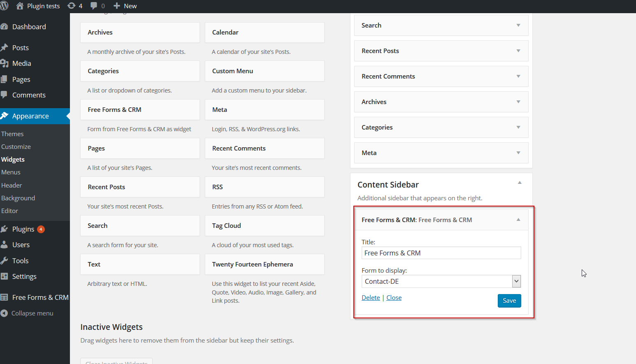The height and width of the screenshot is (364, 636).
Task: Click the plus New icon
Action: coord(117,6)
